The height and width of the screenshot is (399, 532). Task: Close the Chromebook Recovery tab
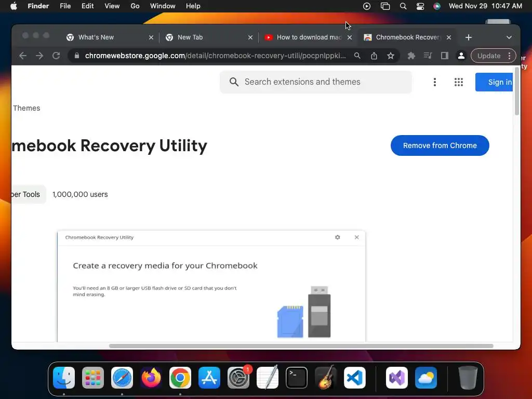449,37
